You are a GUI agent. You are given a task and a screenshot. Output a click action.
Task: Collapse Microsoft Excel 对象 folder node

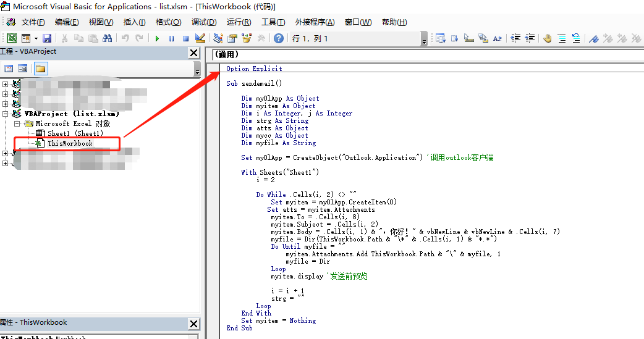point(17,123)
